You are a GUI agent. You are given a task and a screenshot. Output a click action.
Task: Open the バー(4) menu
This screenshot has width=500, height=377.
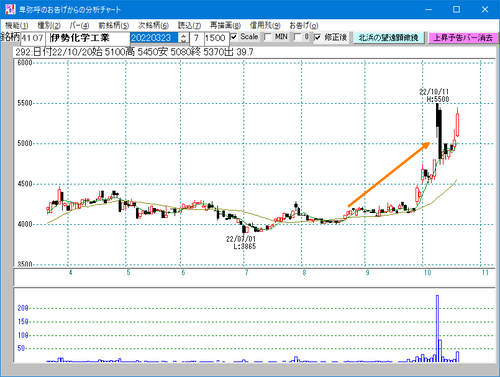coord(79,25)
